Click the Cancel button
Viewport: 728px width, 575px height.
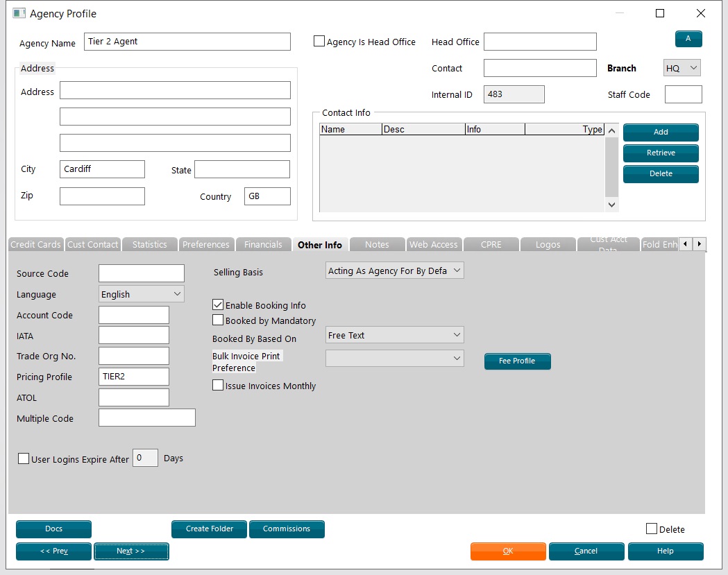click(x=586, y=551)
